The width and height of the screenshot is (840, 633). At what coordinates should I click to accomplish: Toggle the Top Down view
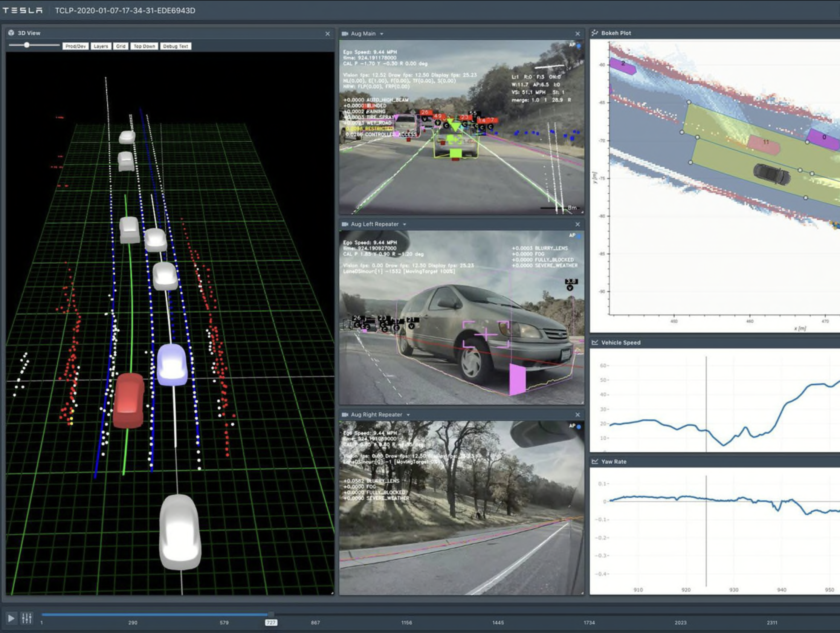coord(144,46)
